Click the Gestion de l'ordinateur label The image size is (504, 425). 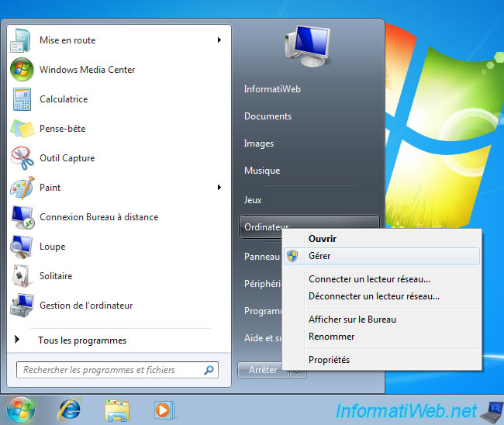click(x=86, y=306)
